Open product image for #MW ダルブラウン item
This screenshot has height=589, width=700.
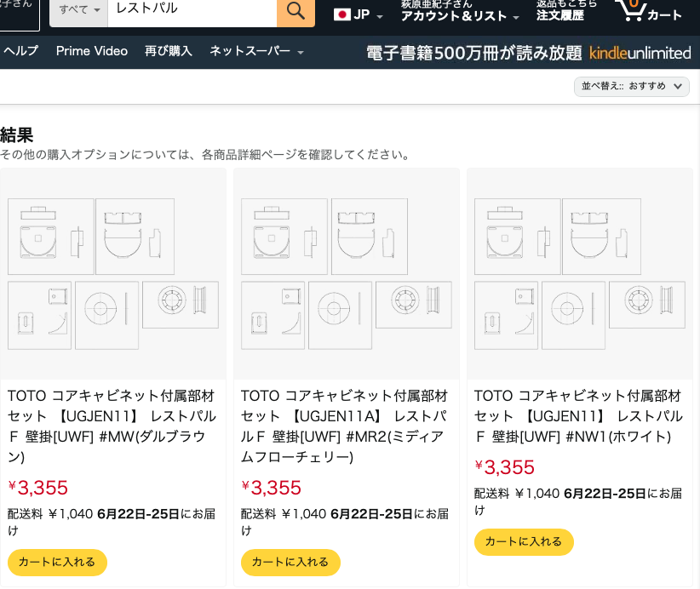[113, 273]
